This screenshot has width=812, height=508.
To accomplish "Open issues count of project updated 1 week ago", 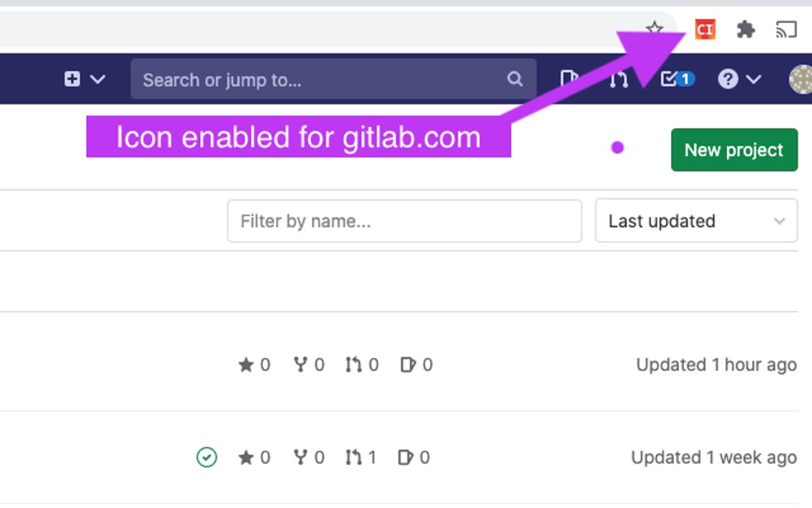I will pos(415,457).
